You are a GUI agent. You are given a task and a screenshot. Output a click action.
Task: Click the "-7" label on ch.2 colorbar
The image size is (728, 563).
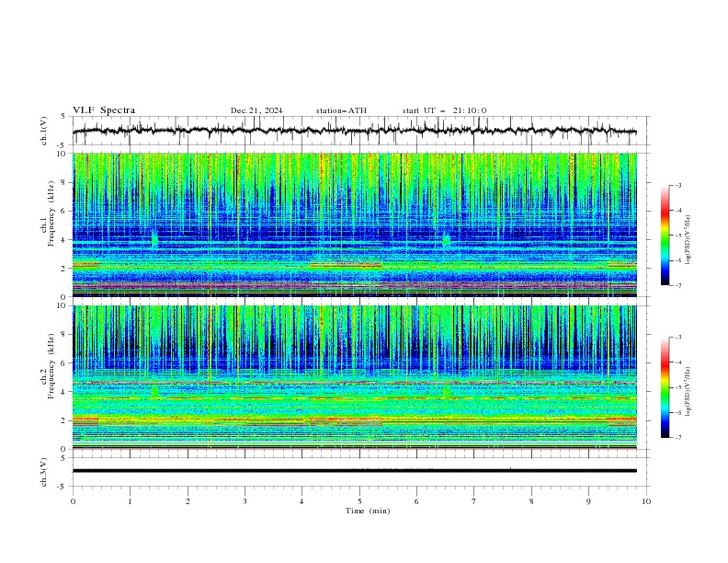[x=678, y=437]
